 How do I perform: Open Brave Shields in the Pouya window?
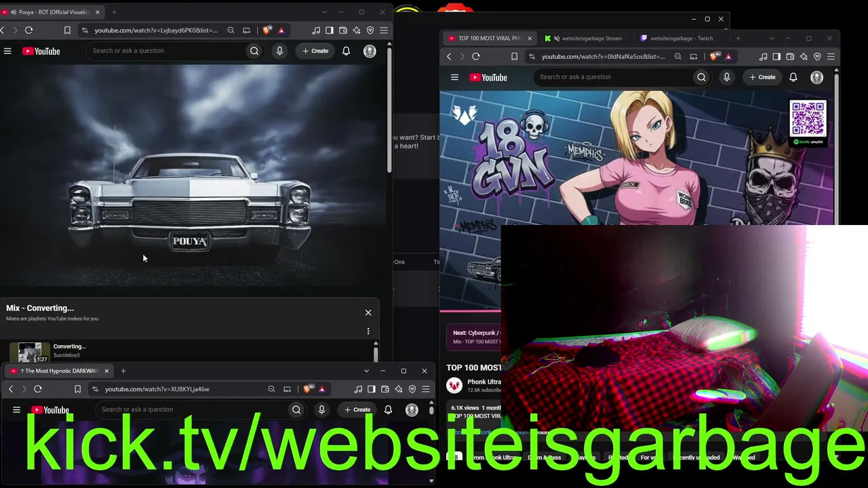pos(267,30)
